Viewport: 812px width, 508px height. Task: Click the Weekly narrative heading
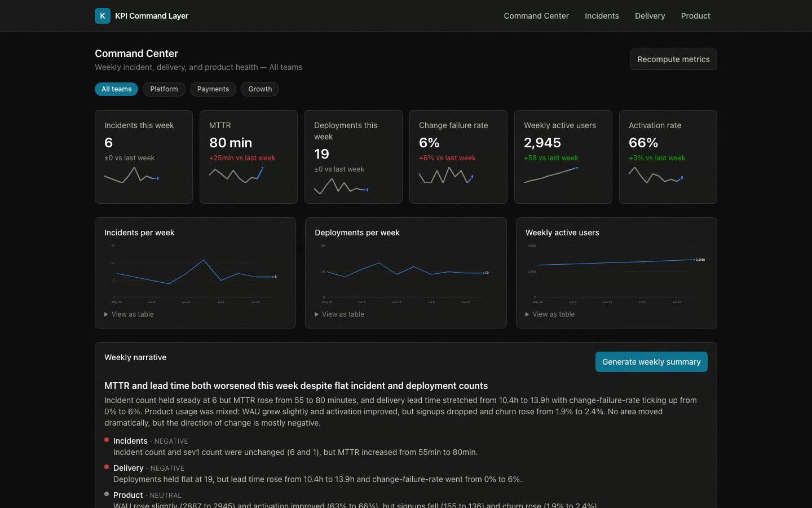click(x=135, y=357)
